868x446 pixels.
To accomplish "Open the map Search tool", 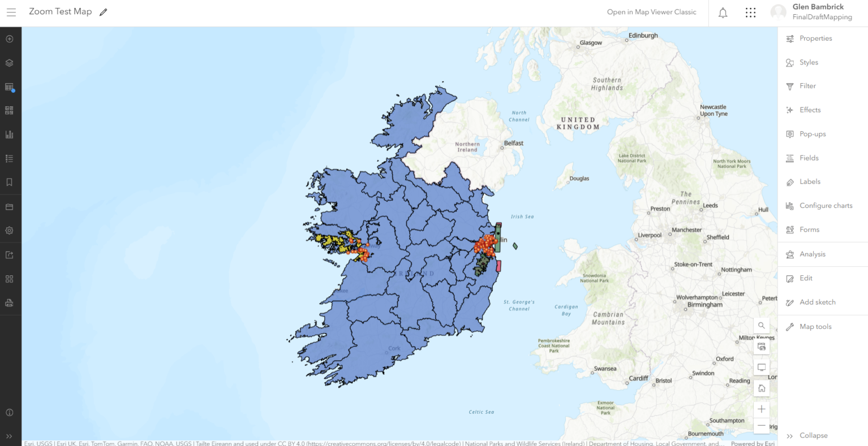I will coord(762,325).
